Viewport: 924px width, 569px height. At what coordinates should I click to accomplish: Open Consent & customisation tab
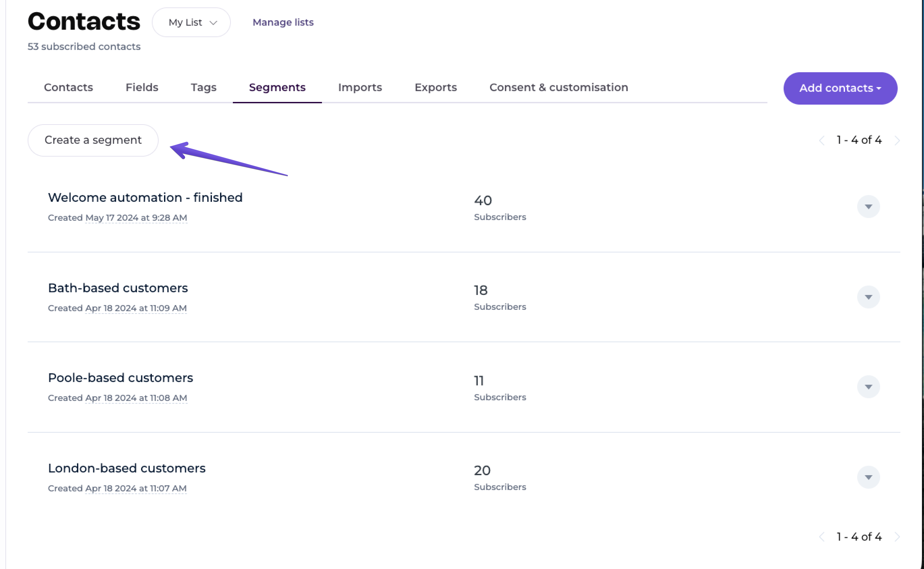(x=558, y=87)
